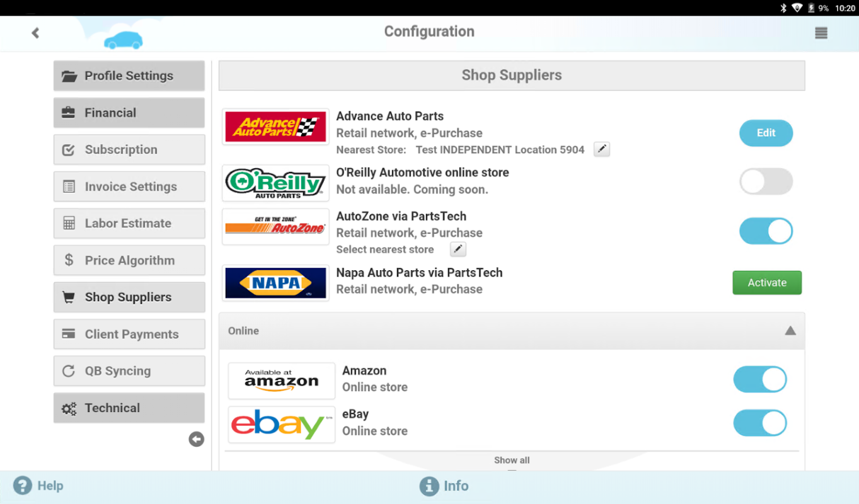Select the QB Syncing tab
Image resolution: width=859 pixels, height=504 pixels.
tap(129, 371)
